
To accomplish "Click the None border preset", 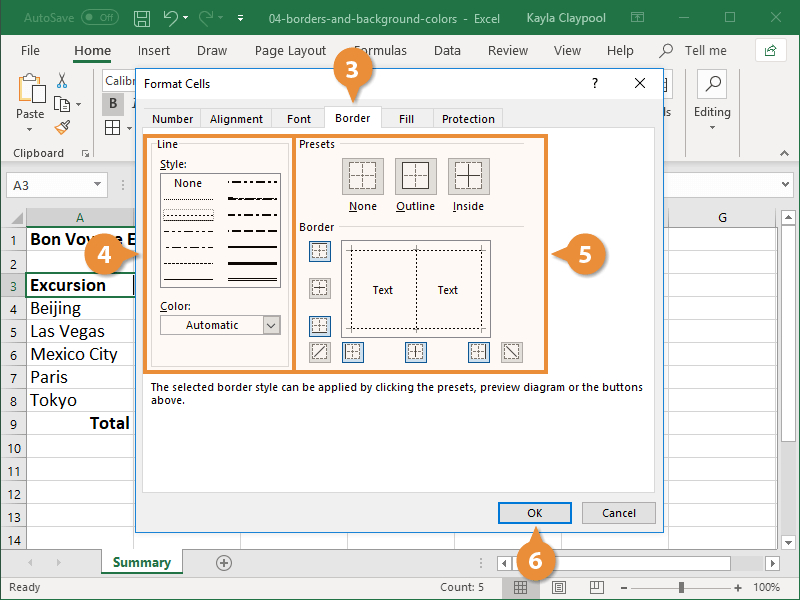I will 363,176.
